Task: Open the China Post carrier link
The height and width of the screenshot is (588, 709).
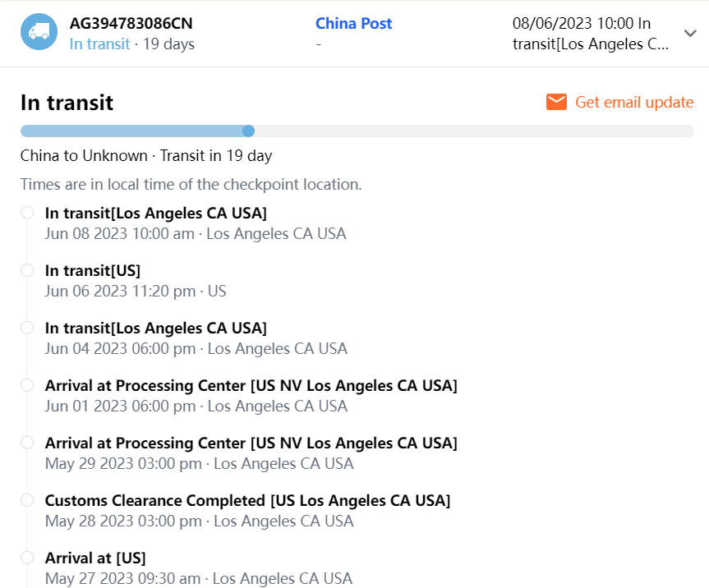Action: (x=353, y=24)
